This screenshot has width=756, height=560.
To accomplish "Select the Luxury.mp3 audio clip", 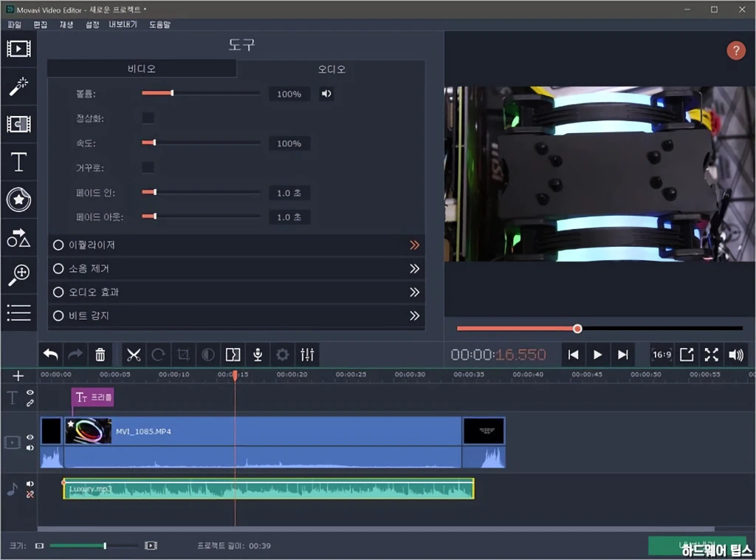I will pyautogui.click(x=269, y=488).
